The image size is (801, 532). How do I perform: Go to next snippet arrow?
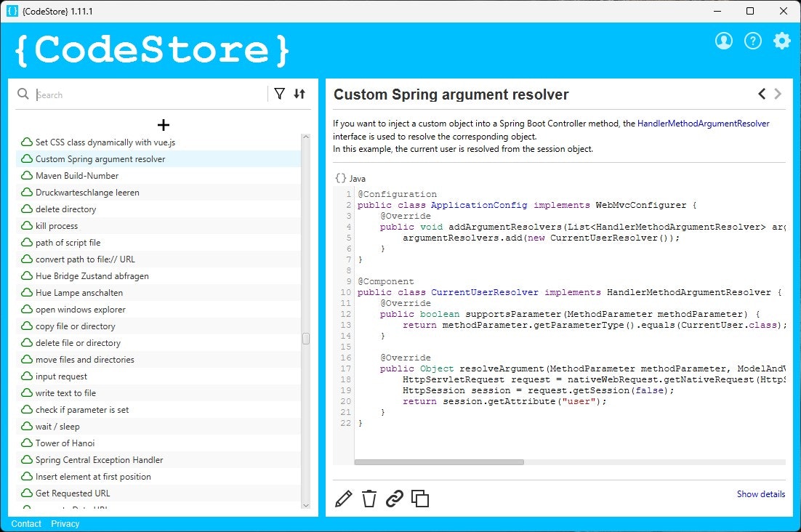click(x=778, y=94)
